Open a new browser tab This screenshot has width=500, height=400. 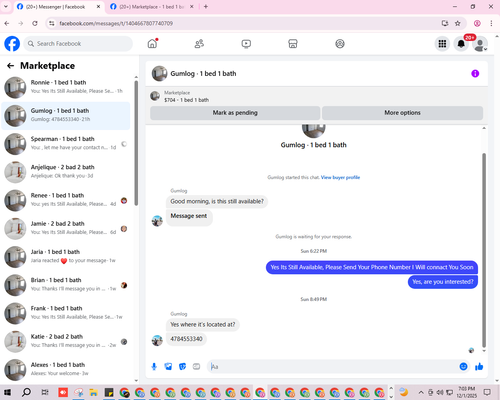206,7
